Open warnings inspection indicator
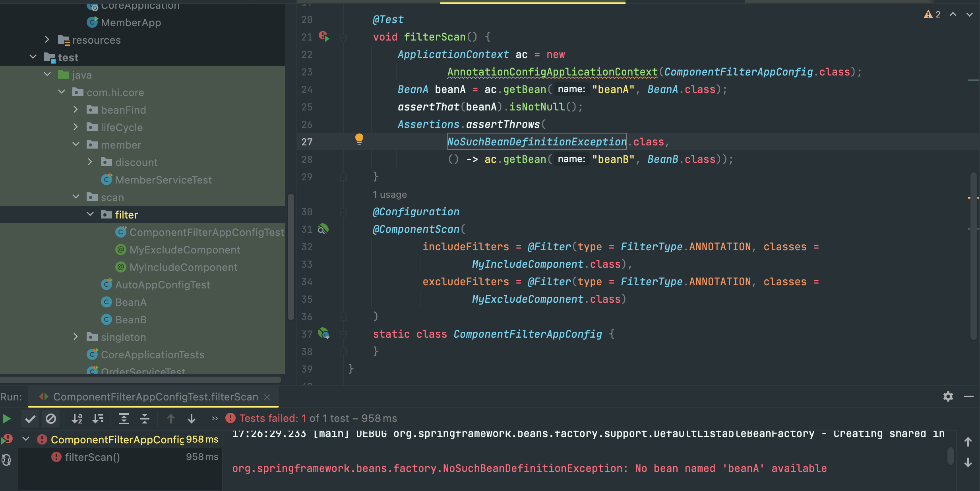980x491 pixels. click(932, 14)
